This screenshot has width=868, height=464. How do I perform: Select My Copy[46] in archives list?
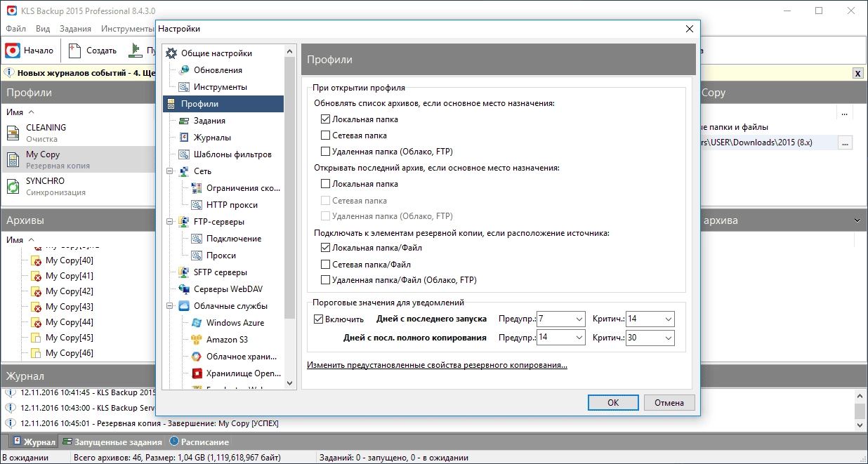click(x=70, y=353)
